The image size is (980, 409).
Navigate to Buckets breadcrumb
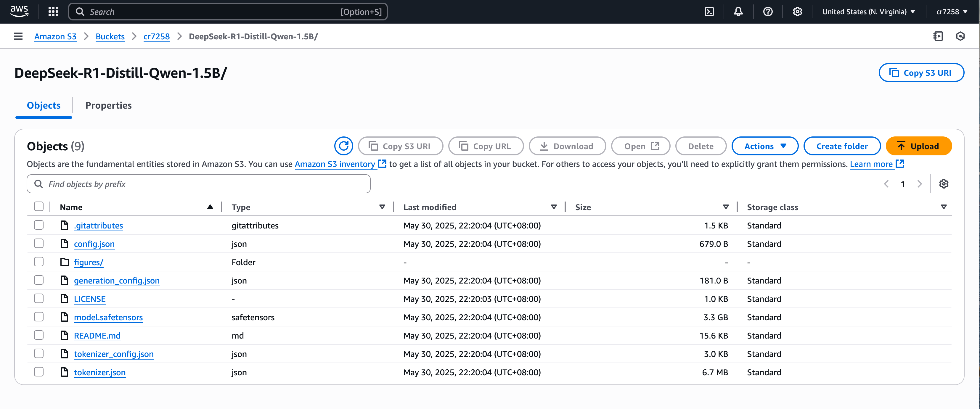tap(110, 36)
